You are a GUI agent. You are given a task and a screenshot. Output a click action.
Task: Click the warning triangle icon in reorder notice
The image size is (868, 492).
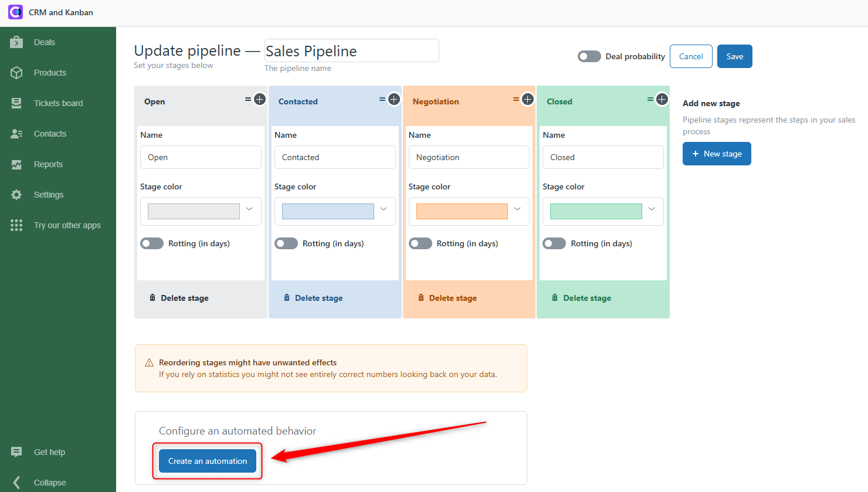coord(149,362)
